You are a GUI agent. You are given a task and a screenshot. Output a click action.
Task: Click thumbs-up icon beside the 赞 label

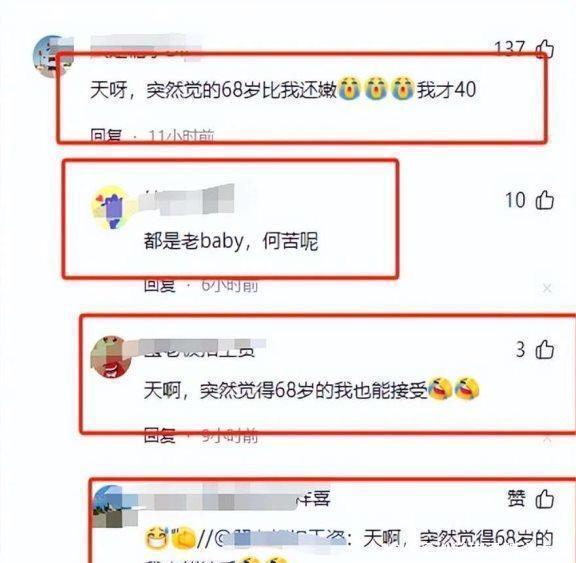[x=544, y=499]
